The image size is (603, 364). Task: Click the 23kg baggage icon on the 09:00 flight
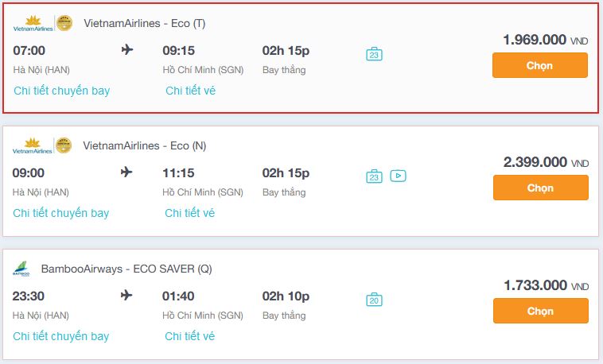click(374, 176)
